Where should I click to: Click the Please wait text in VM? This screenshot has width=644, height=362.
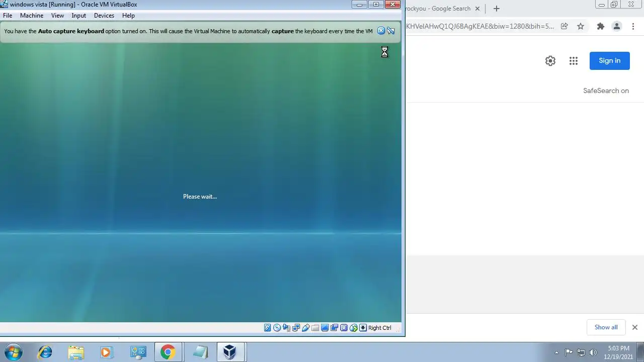(x=200, y=197)
